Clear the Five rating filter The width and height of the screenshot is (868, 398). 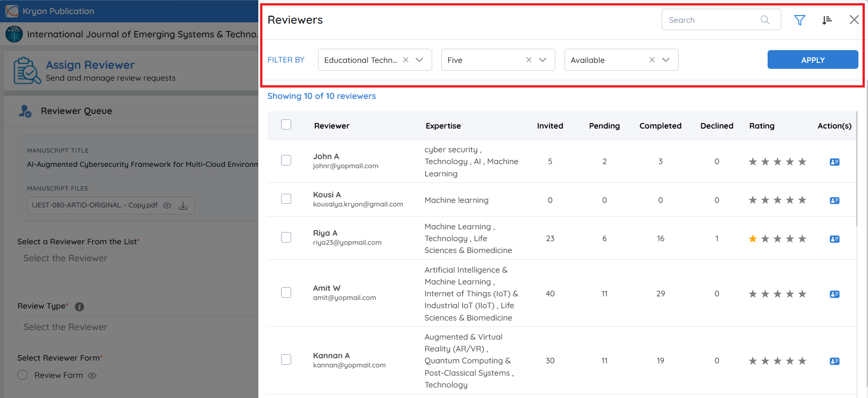tap(529, 60)
